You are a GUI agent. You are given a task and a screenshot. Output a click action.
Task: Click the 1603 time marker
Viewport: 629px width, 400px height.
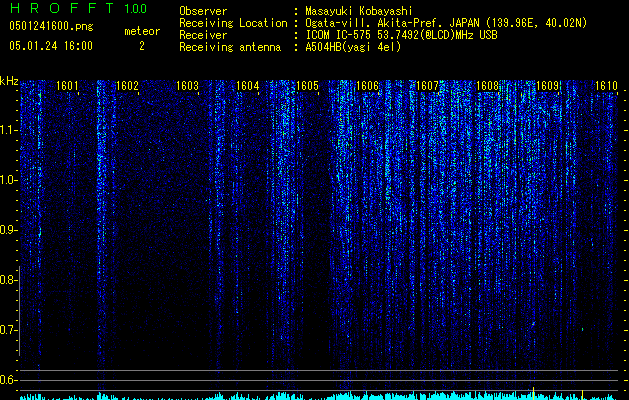pyautogui.click(x=187, y=86)
